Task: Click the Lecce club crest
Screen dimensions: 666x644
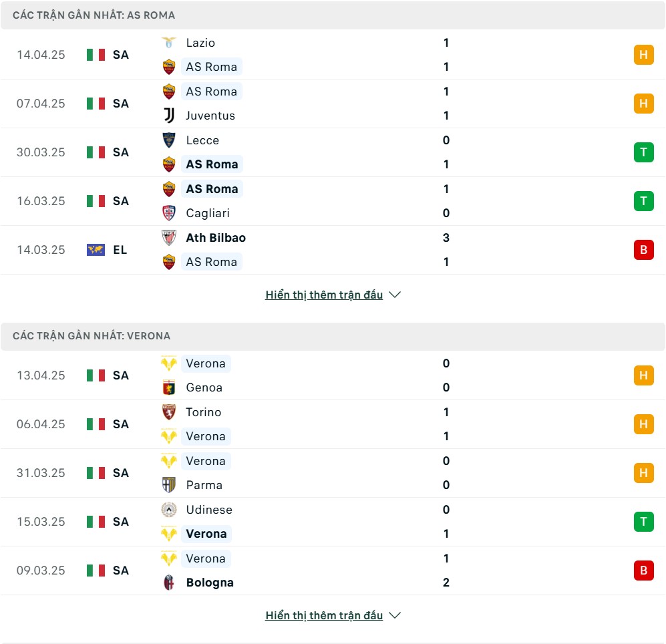Action: click(x=168, y=140)
